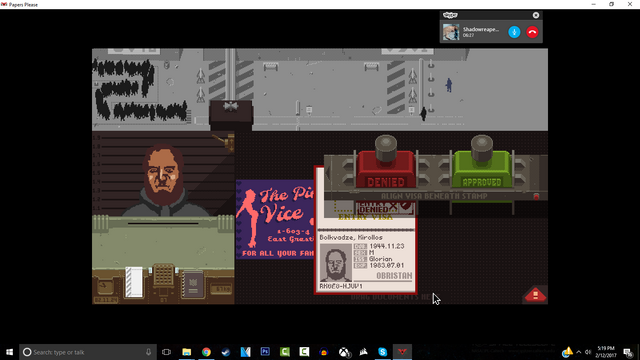Click the dark figure walking on the road
The height and width of the screenshot is (360, 640).
(423, 113)
